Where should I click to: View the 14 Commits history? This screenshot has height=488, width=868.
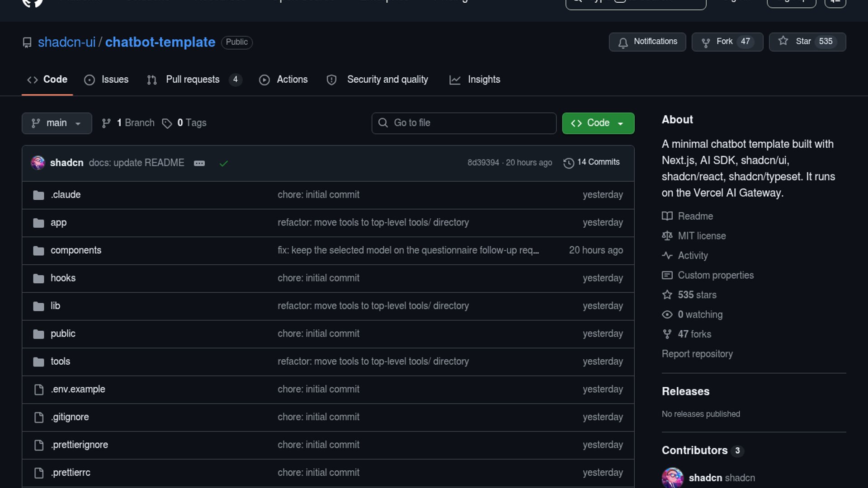click(592, 163)
